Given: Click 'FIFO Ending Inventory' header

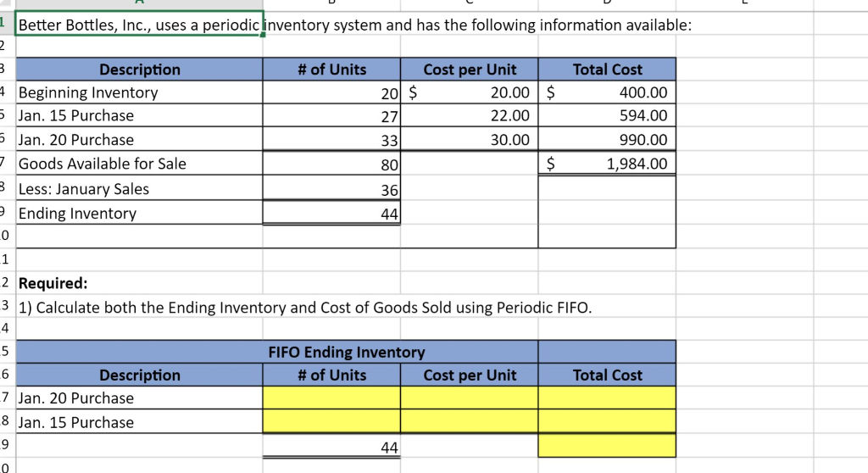Looking at the screenshot, I should (x=347, y=353).
